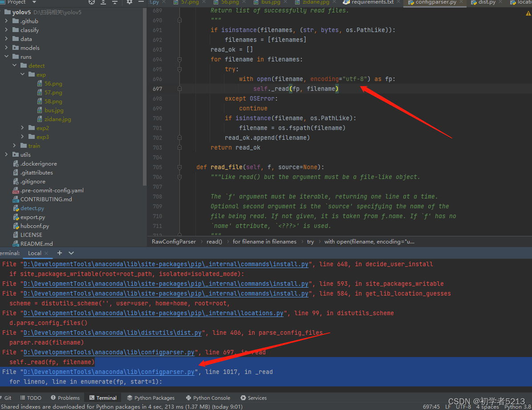This screenshot has height=410, width=532.
Task: Expand the exp3 folder
Action: click(x=22, y=137)
